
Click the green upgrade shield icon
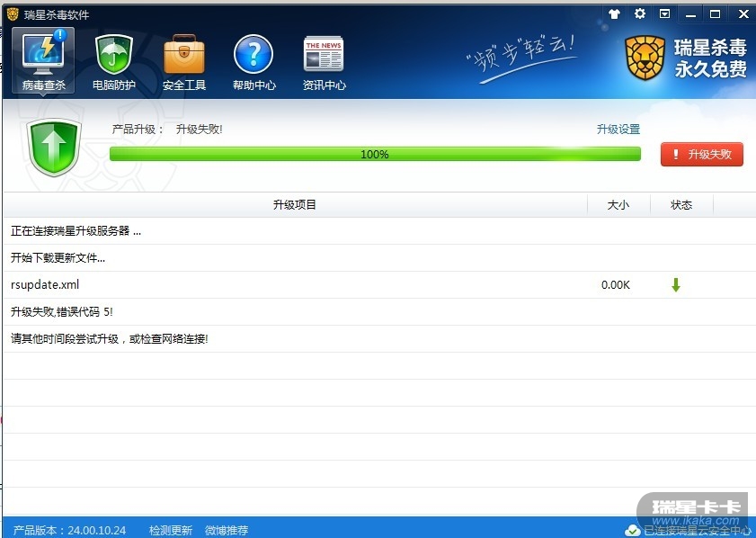(54, 148)
